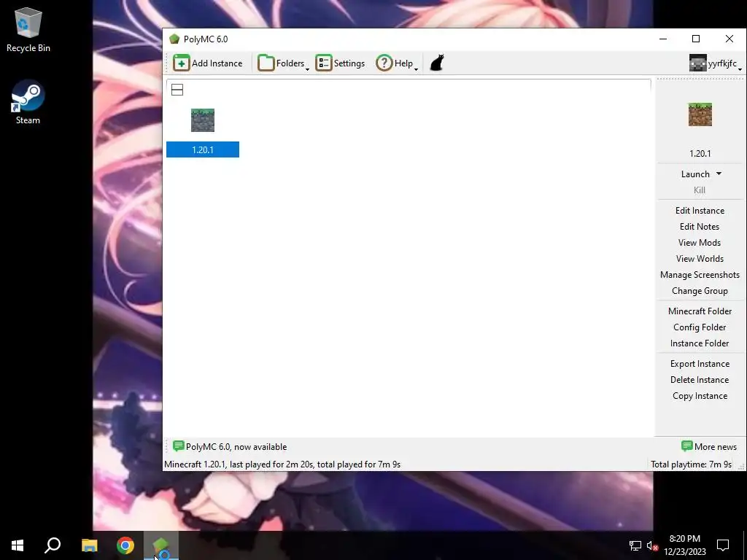Select the 1.20.1 instance icon in the list
Viewport: 747px width, 560px height.
point(203,120)
